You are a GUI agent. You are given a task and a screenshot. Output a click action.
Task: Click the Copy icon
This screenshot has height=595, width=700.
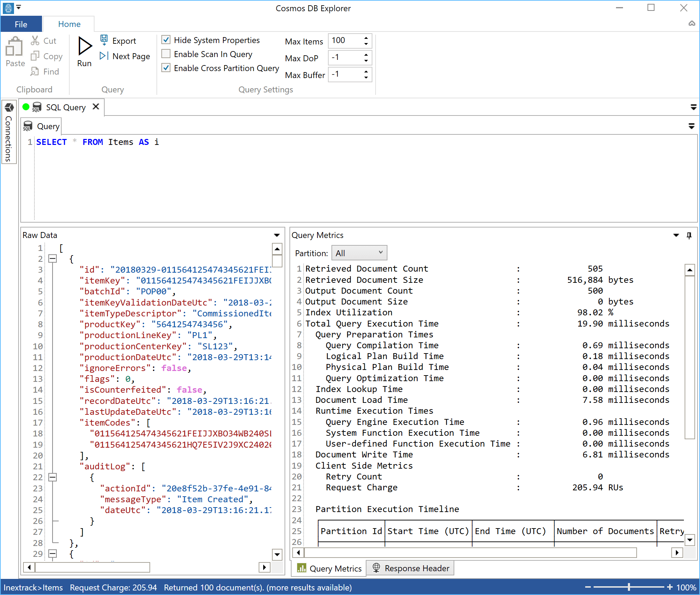coord(35,56)
